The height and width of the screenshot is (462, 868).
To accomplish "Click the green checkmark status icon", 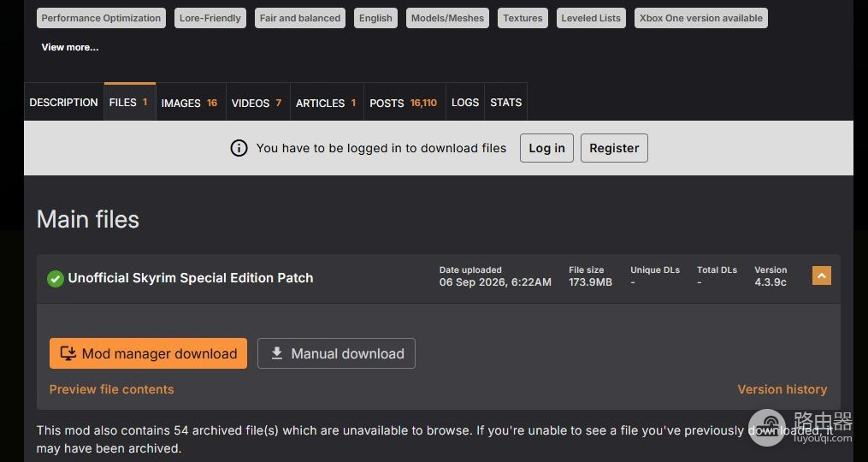I will coord(55,278).
